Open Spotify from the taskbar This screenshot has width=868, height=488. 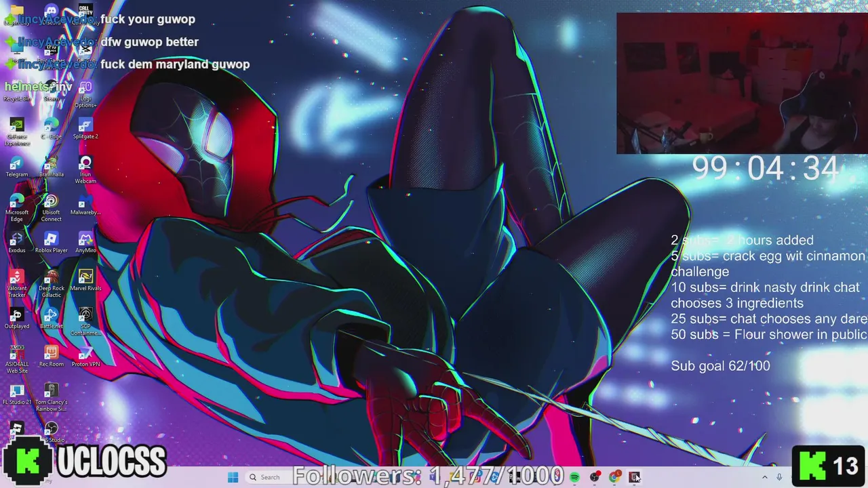pyautogui.click(x=575, y=477)
